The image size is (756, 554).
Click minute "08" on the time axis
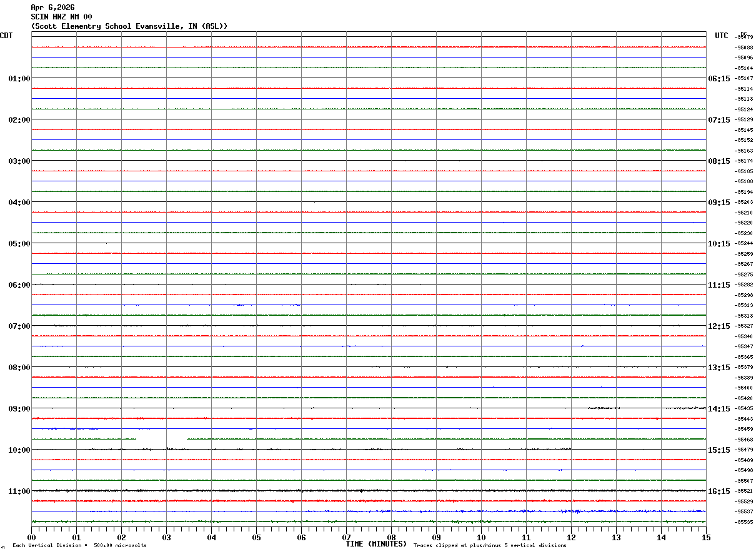(391, 538)
